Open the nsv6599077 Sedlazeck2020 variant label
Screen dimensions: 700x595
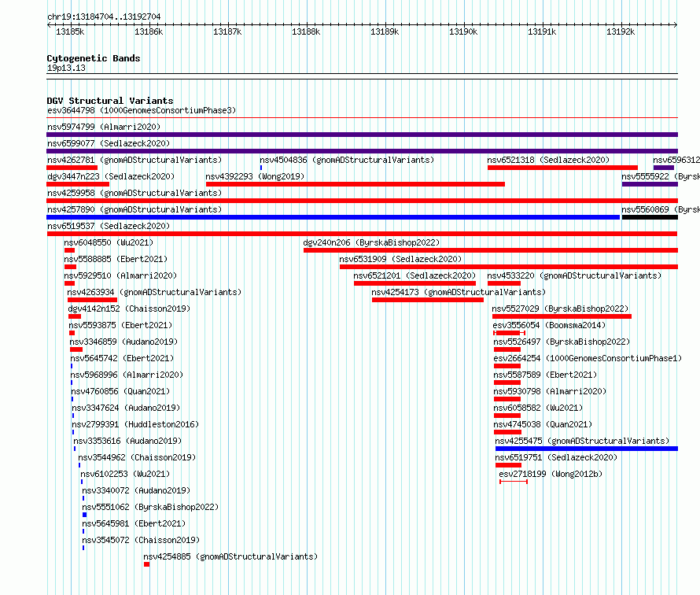tap(109, 143)
